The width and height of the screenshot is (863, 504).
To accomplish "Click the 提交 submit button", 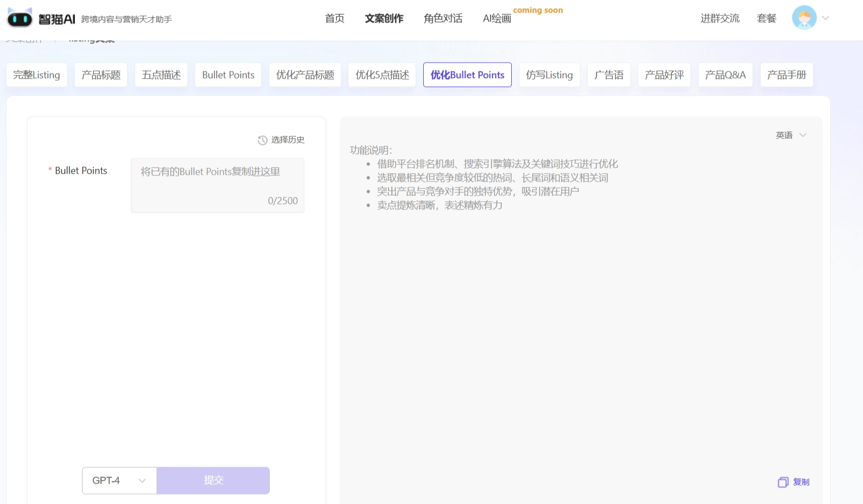I will [213, 480].
